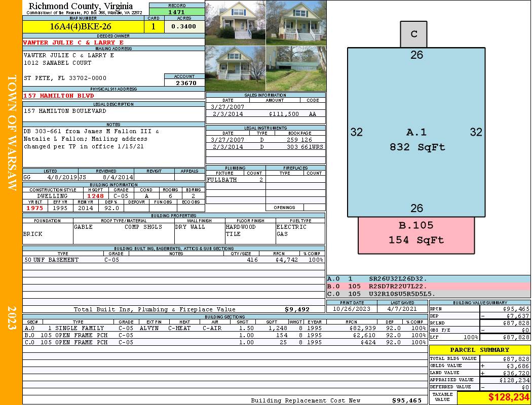Click RPCN value $82,939 in Building Sections

pyautogui.click(x=362, y=328)
